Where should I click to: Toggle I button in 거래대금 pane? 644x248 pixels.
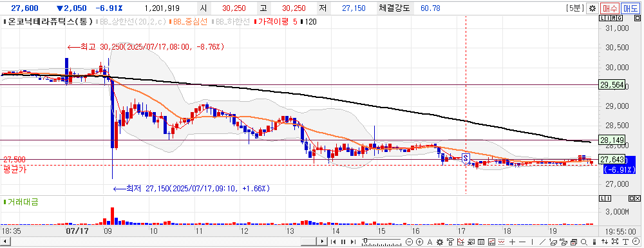tap(609, 199)
